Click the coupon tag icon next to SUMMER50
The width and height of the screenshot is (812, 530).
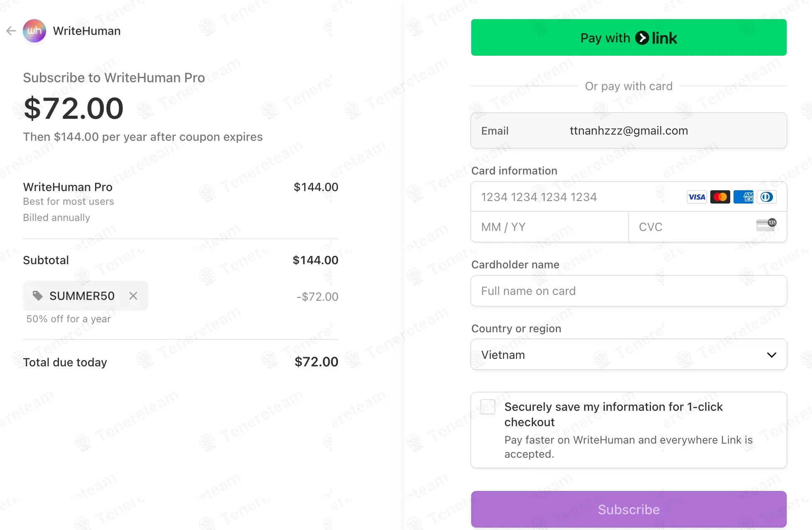click(x=38, y=296)
